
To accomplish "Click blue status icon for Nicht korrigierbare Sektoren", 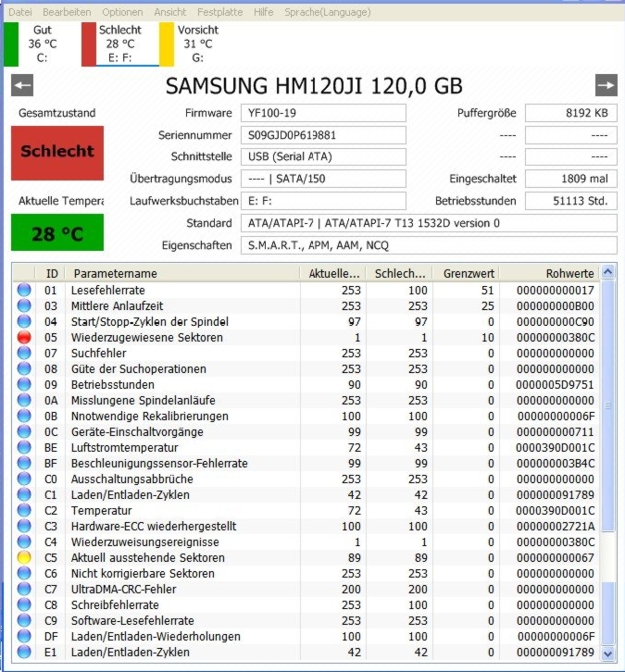I will [24, 574].
